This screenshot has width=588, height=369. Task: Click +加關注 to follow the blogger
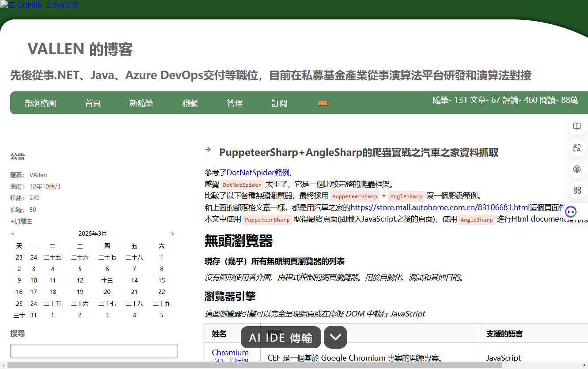point(21,221)
